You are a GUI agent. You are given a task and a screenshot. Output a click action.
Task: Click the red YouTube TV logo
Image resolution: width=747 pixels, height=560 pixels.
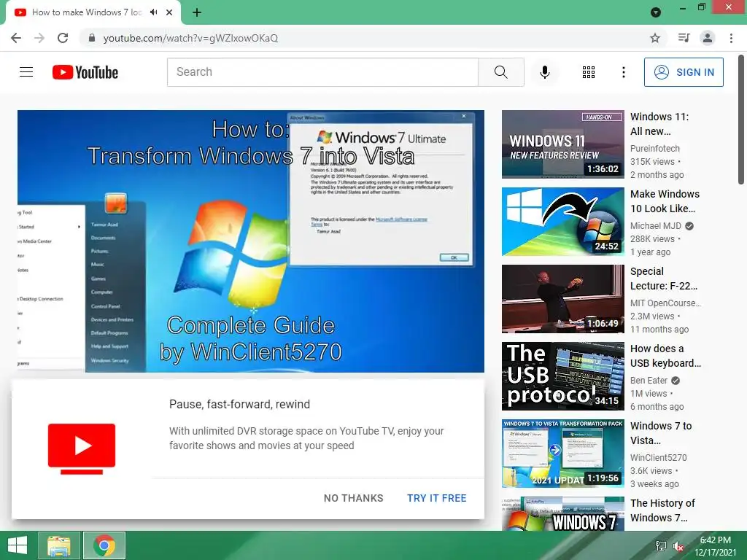(x=82, y=448)
